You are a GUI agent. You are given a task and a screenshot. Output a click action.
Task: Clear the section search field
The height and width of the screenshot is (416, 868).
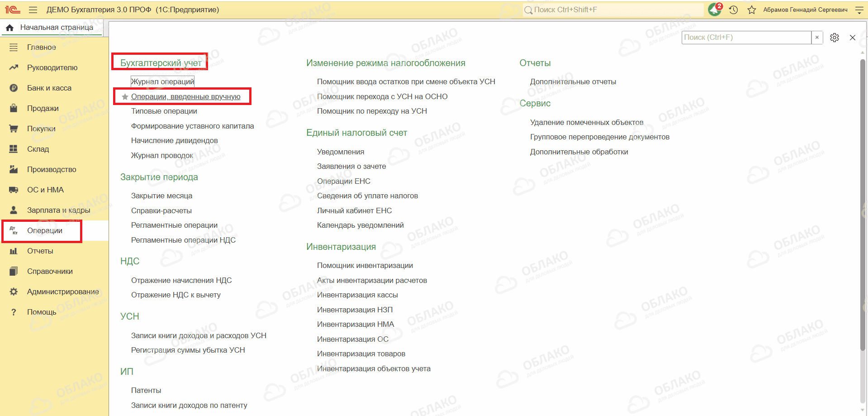[817, 38]
